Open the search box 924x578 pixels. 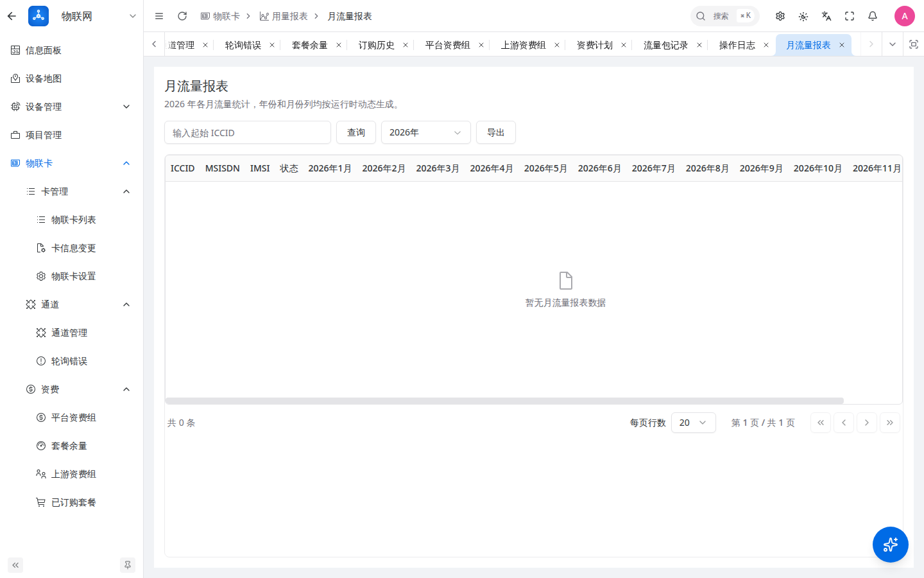pos(724,16)
